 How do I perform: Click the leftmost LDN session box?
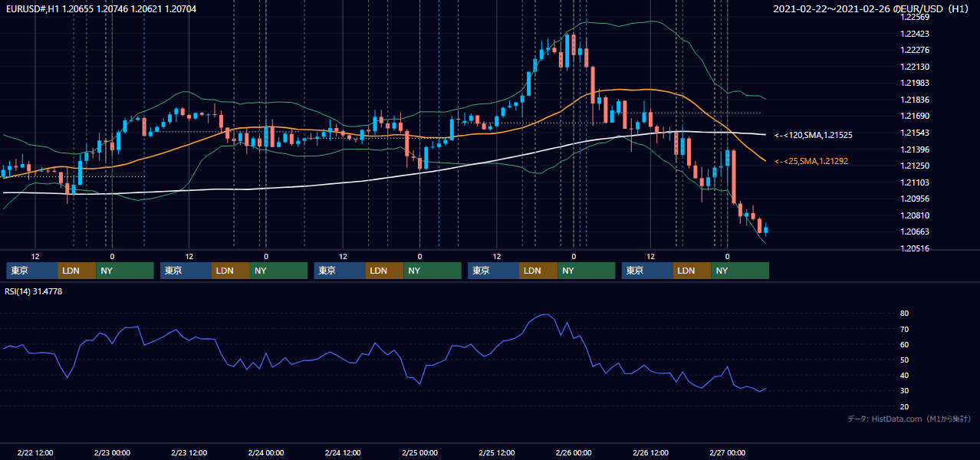[x=77, y=271]
